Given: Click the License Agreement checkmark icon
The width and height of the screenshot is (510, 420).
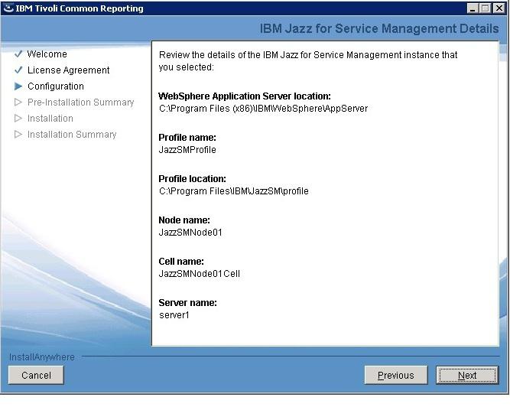Looking at the screenshot, I should point(18,70).
